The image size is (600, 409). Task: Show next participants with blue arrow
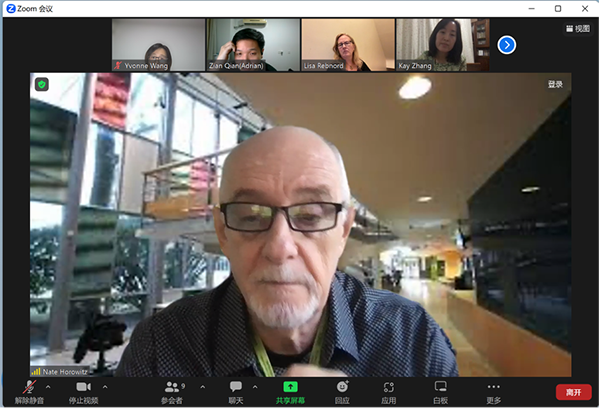pos(507,44)
